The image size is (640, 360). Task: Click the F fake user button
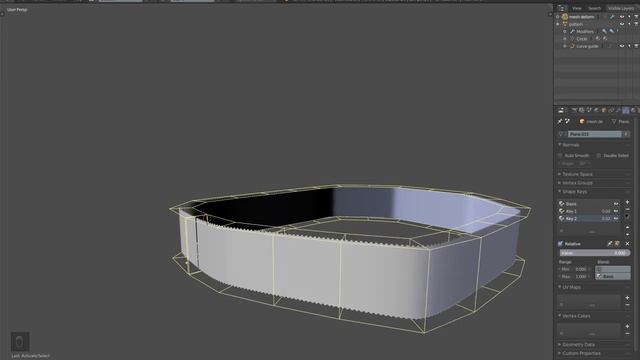[626, 134]
